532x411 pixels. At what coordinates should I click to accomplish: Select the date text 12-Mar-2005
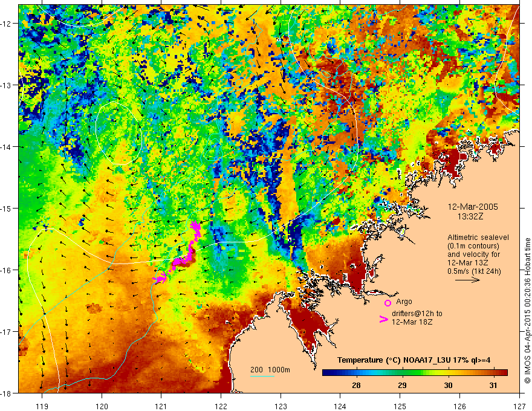click(473, 207)
